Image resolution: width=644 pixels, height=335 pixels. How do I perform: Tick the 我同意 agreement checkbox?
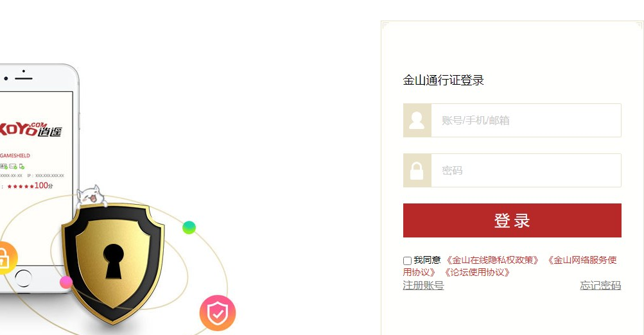click(x=407, y=261)
